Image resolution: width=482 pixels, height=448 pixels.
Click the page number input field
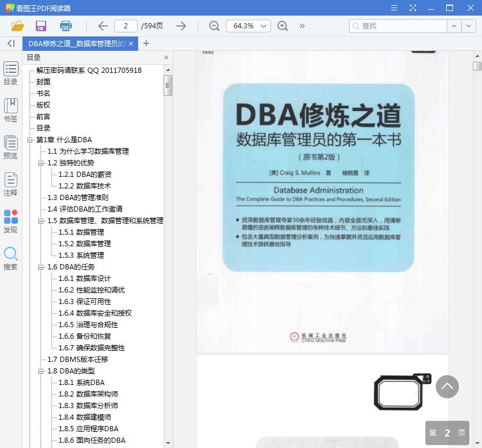[x=126, y=26]
